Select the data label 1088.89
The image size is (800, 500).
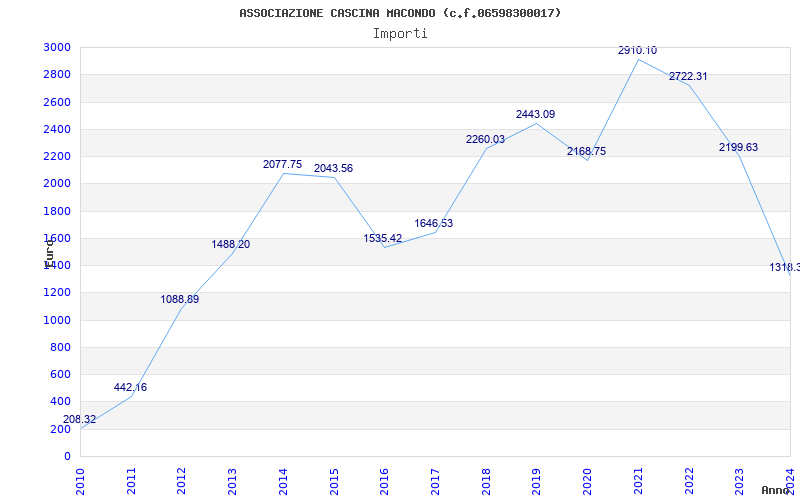tap(180, 299)
